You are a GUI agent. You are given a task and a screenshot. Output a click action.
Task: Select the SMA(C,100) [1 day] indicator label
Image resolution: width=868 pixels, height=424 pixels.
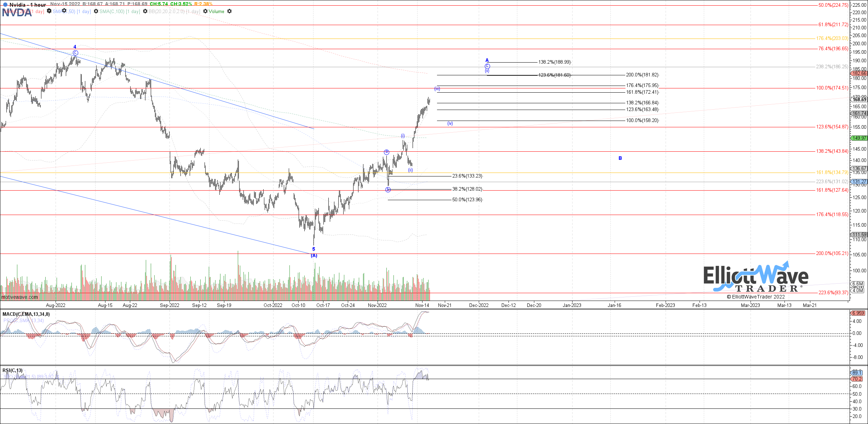tap(120, 11)
